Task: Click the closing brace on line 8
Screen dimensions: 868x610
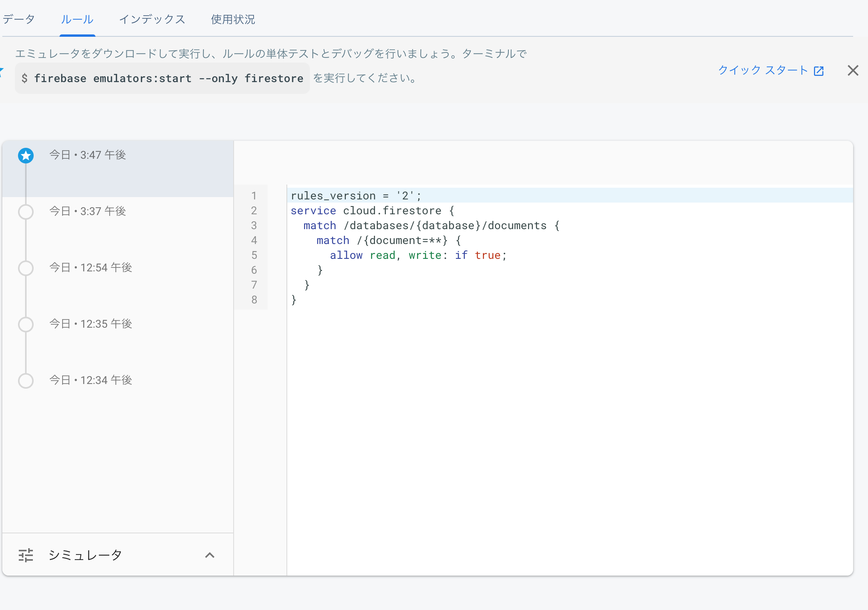Action: coord(294,300)
